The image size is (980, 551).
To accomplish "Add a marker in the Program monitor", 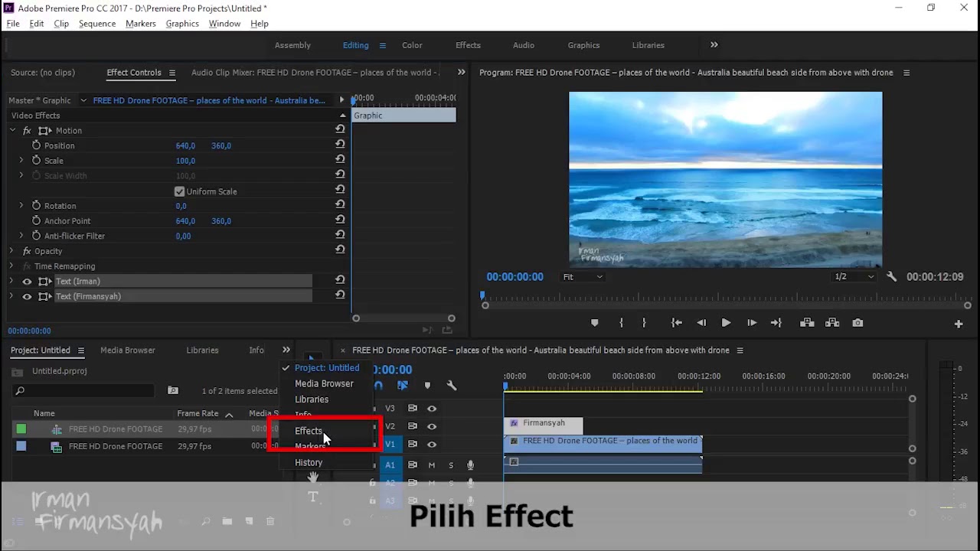I will tap(595, 323).
